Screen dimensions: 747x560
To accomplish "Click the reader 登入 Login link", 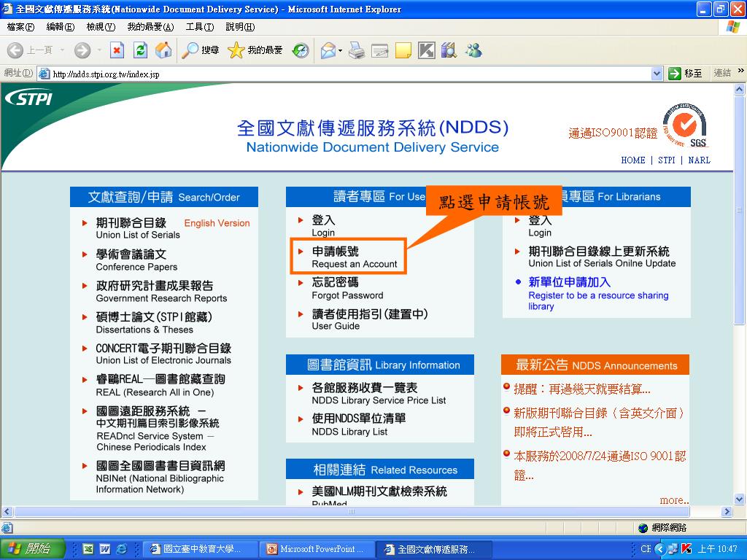I will 323,226.
